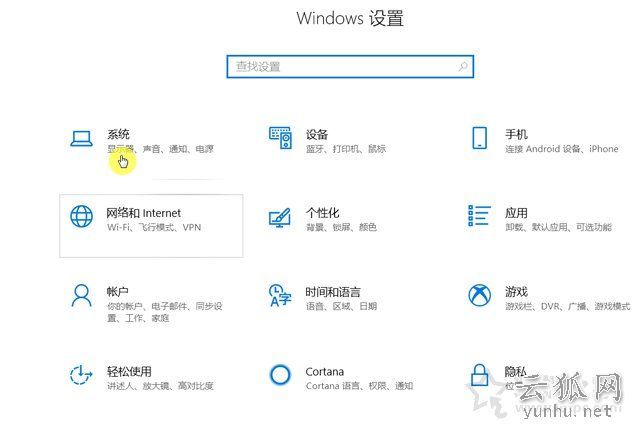
Task: Click Cortana 语言、权限、通知 description
Action: click(x=360, y=385)
